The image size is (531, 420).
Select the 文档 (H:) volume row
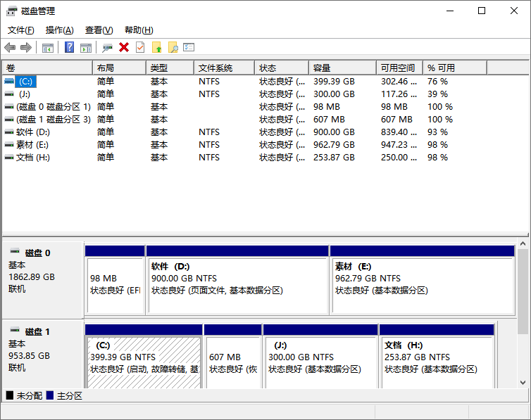[33, 158]
